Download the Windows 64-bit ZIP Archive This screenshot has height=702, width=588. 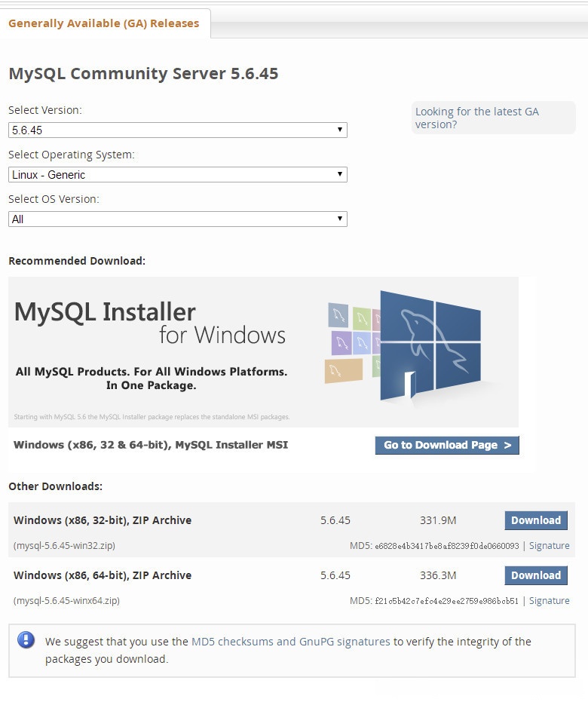[536, 575]
